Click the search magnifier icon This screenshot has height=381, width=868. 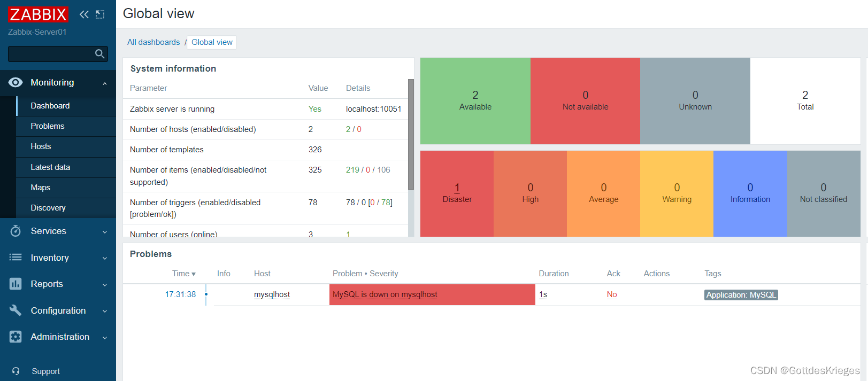99,54
